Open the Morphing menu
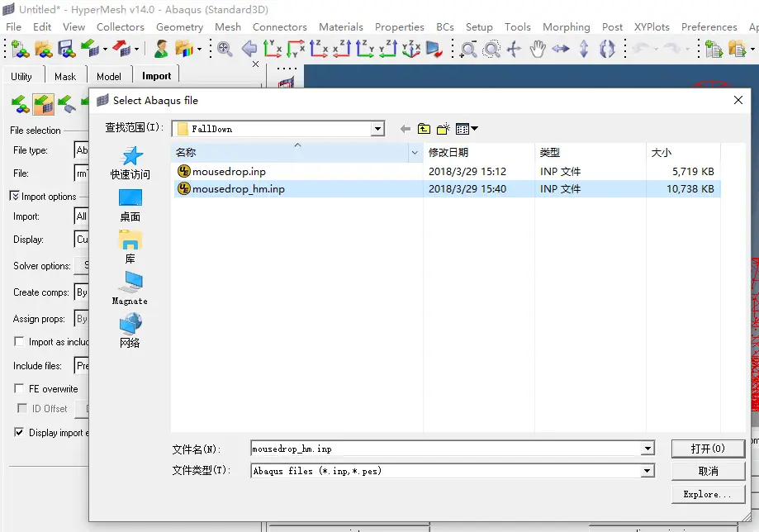The height and width of the screenshot is (532, 759). [567, 27]
